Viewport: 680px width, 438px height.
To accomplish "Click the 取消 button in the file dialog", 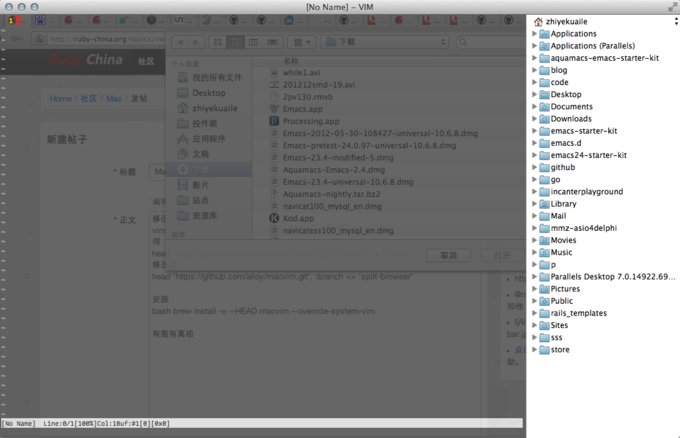I will 448,255.
